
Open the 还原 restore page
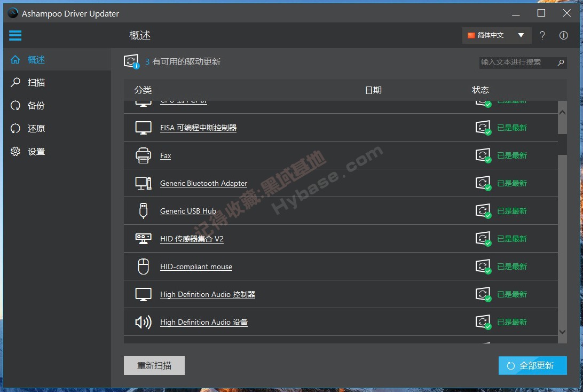(57, 129)
